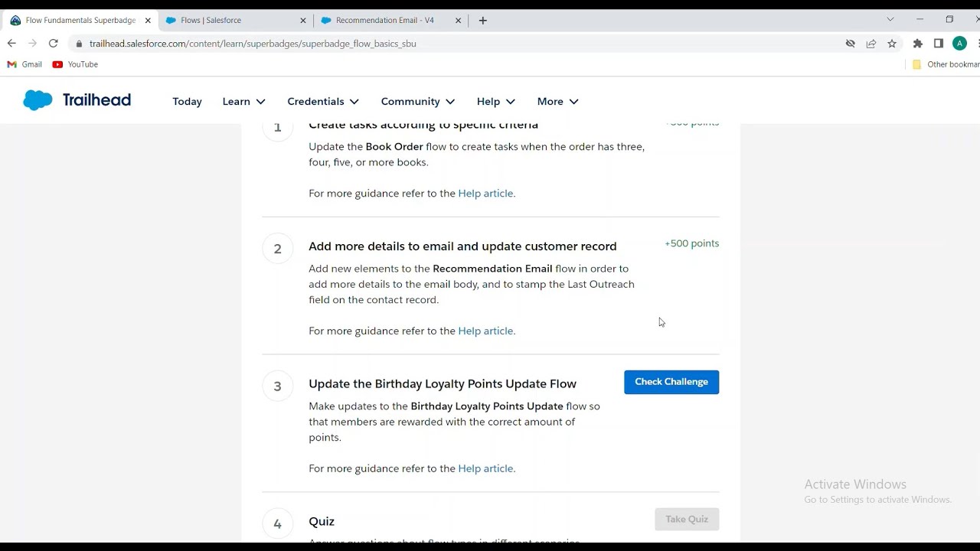Open a new browser tab

pos(482,21)
